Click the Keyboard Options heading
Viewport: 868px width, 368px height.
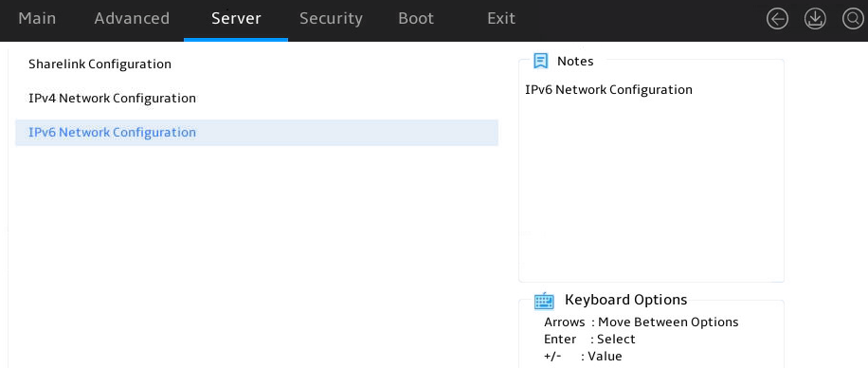[625, 300]
